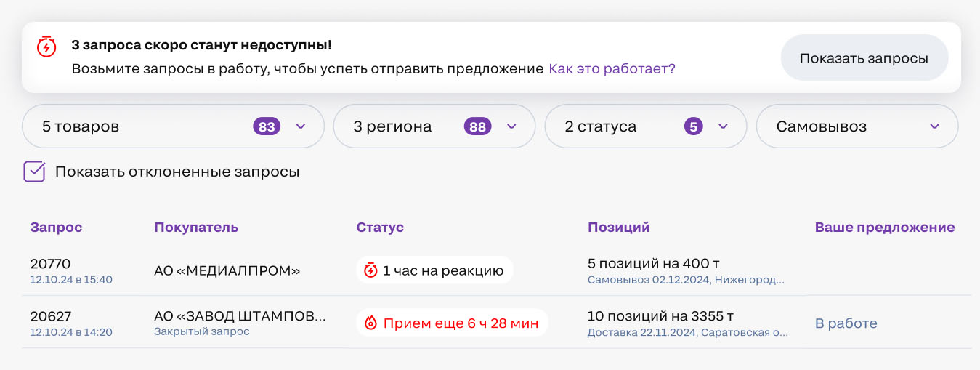Screen dimensions: 980x370
Task: Open the "Как это работает?" link
Action: coord(612,68)
